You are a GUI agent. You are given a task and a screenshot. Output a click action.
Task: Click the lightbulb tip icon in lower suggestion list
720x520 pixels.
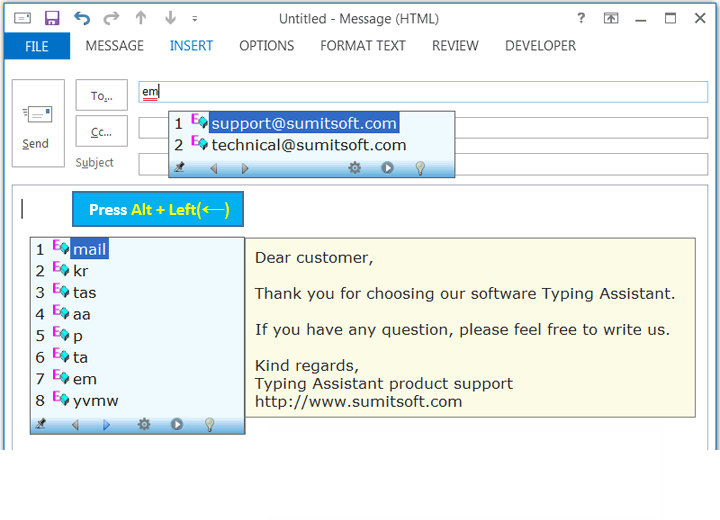210,424
